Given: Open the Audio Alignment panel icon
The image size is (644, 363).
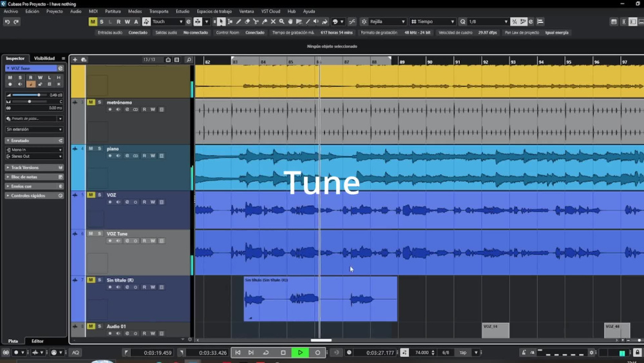Looking at the screenshot, I should point(540,22).
